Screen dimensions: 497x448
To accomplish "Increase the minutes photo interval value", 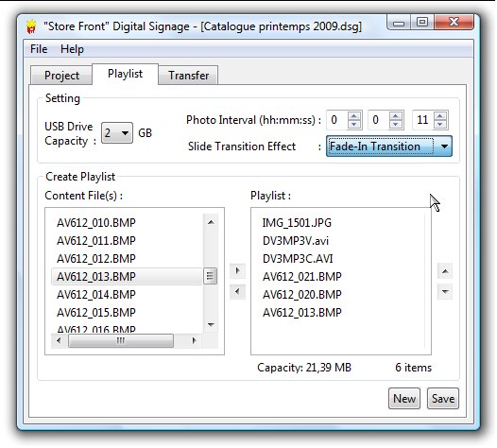I will (396, 115).
